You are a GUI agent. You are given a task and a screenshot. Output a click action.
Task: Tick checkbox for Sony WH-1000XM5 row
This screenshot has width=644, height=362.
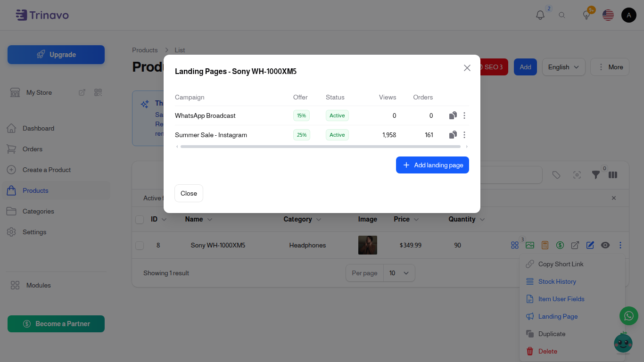pyautogui.click(x=140, y=245)
